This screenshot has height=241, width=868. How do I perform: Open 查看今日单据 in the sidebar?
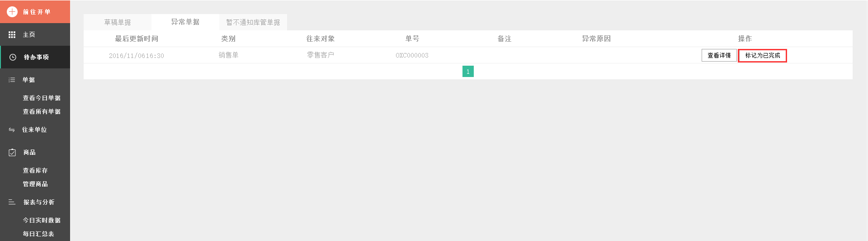[x=42, y=98]
